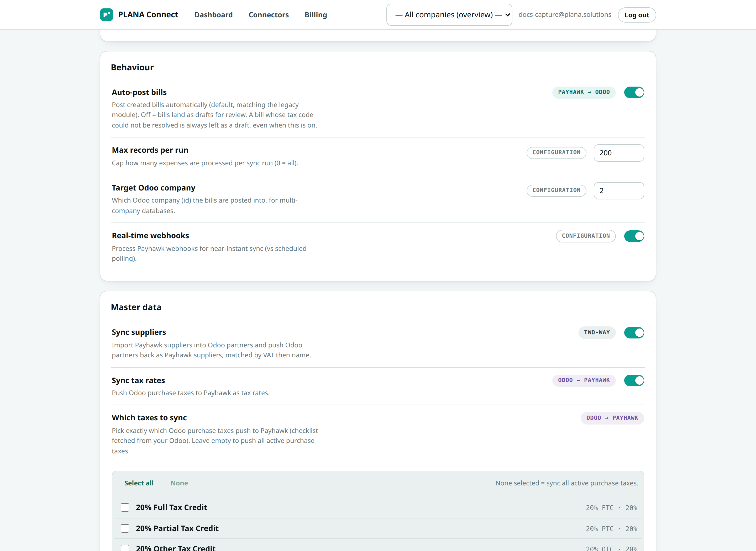The image size is (756, 551).
Task: Click the CONFIGURATION badge beside Real-time webhooks
Action: coord(586,236)
